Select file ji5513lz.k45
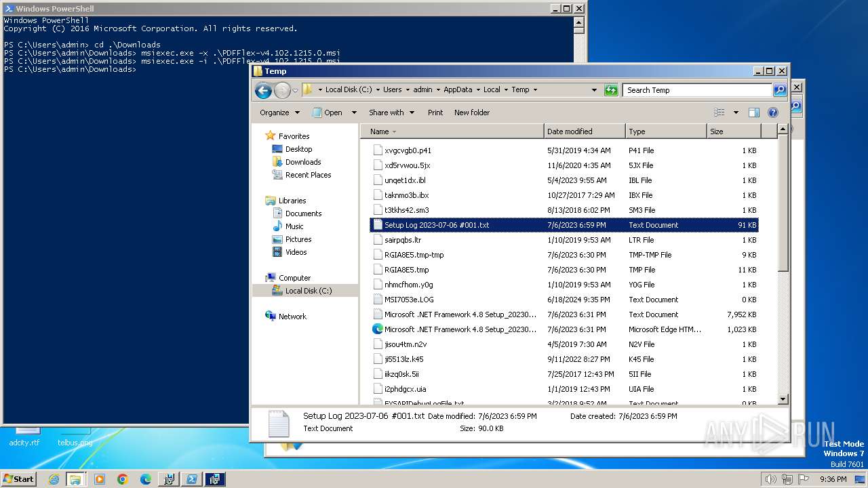Image resolution: width=868 pixels, height=488 pixels. [x=564, y=359]
